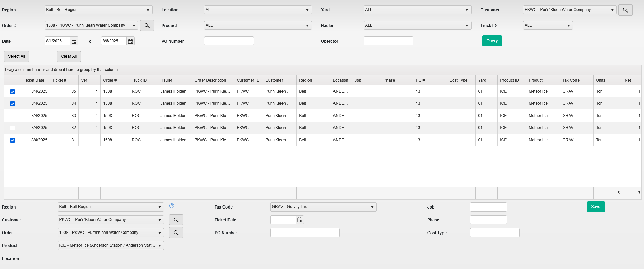
Task: Click the magnifier icon next to Order # filter
Action: [147, 26]
